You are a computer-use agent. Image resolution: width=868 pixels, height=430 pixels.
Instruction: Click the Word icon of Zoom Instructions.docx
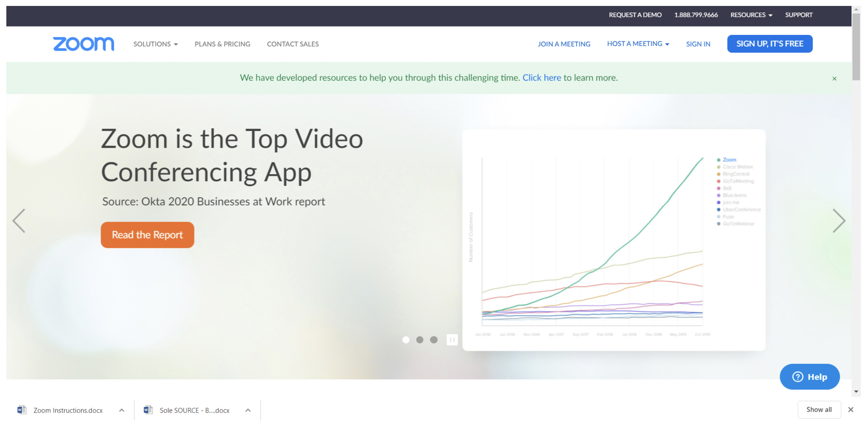click(x=22, y=410)
